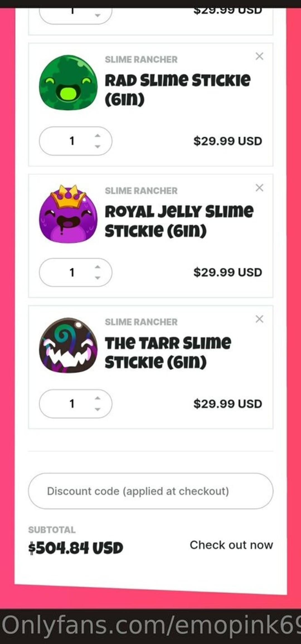Remove Rad Slime Stickie from cart
The height and width of the screenshot is (644, 301).
[259, 56]
